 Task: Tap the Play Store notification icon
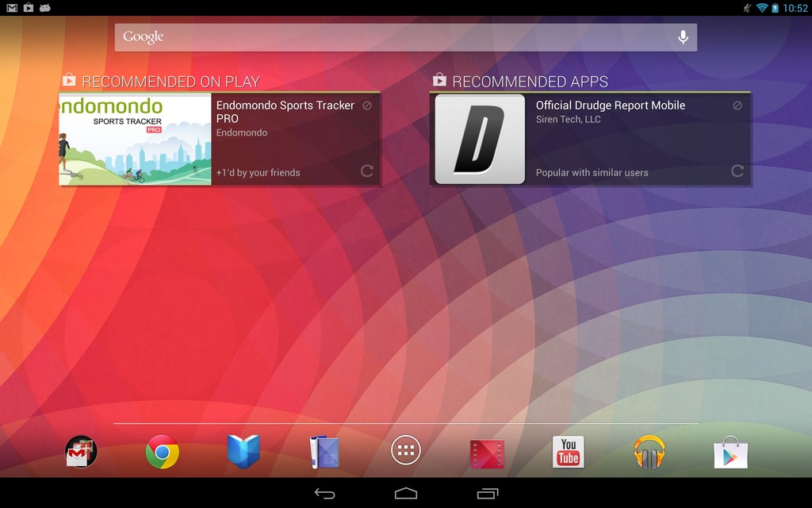29,8
